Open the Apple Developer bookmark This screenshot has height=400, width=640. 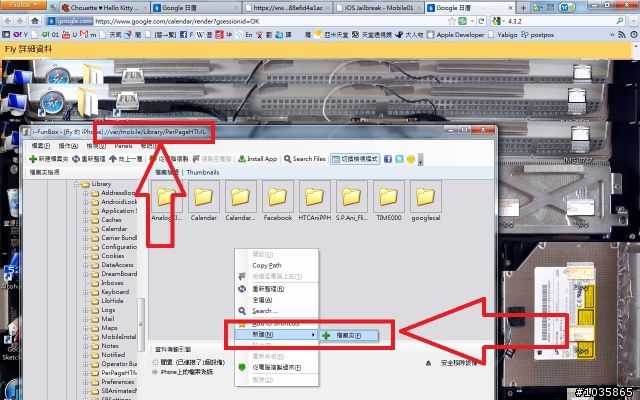click(x=456, y=35)
